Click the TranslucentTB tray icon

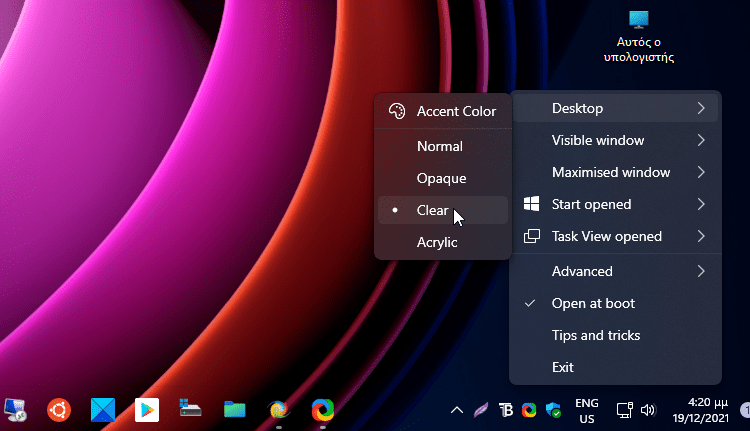click(x=506, y=410)
